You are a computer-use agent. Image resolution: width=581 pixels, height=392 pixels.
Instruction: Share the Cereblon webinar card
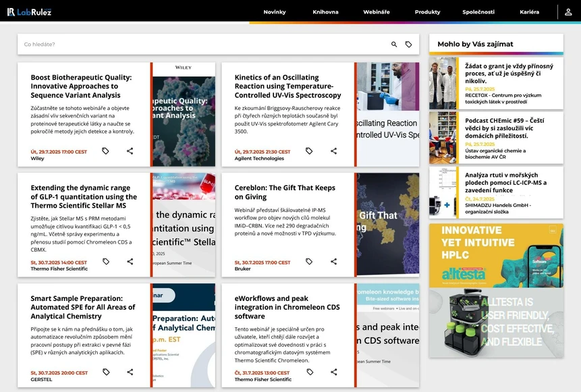click(x=333, y=262)
